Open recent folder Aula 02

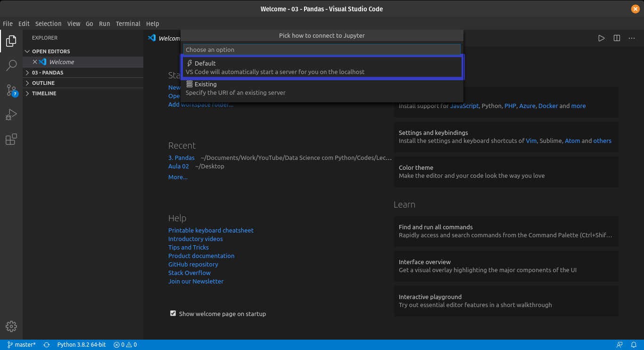[179, 166]
